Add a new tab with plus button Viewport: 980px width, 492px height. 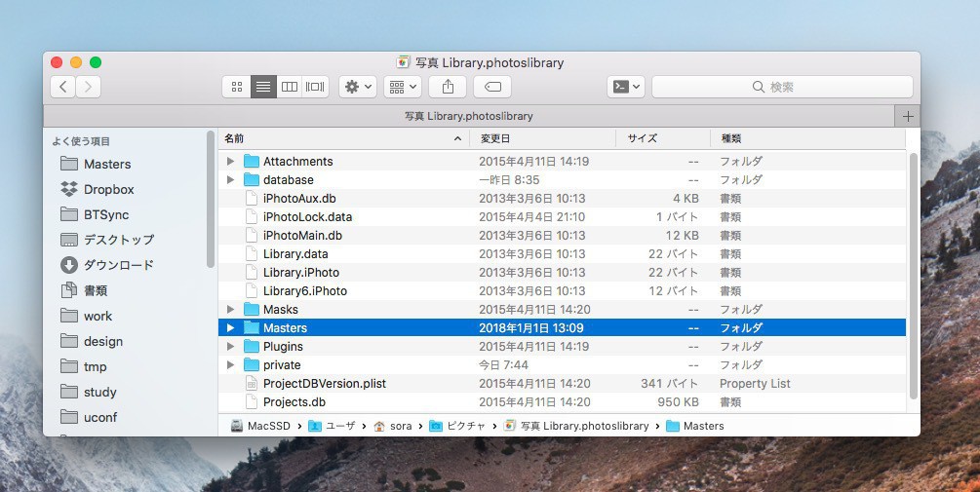tap(908, 116)
